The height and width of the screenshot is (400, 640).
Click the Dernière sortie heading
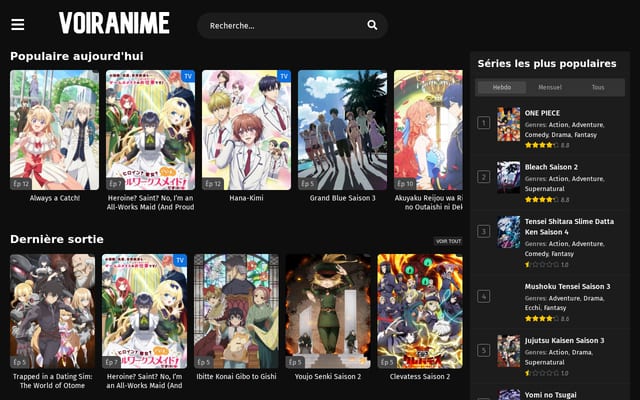(x=57, y=239)
